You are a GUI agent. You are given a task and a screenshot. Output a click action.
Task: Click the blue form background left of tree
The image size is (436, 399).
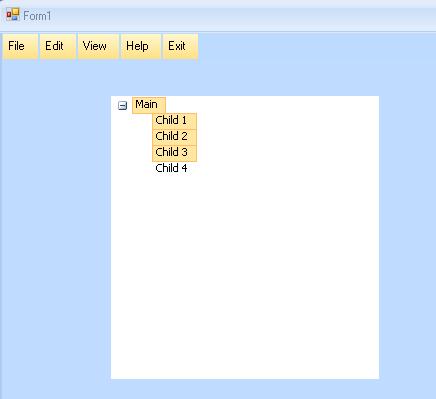55,233
